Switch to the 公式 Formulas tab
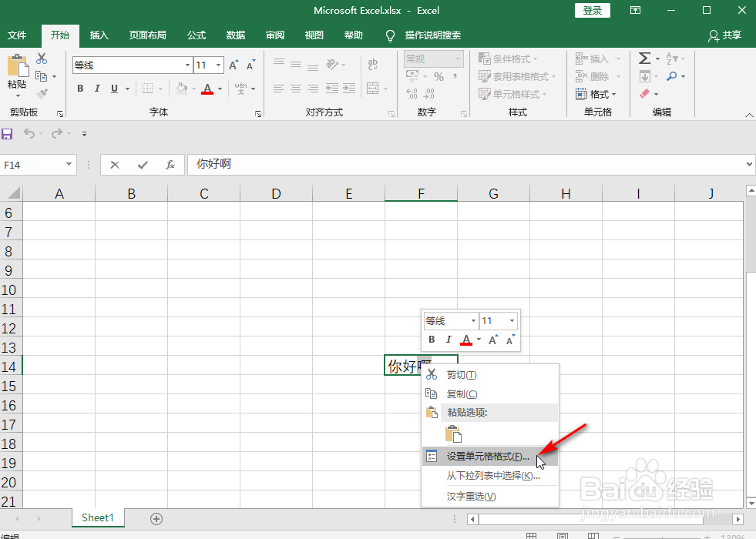756x539 pixels. tap(197, 35)
